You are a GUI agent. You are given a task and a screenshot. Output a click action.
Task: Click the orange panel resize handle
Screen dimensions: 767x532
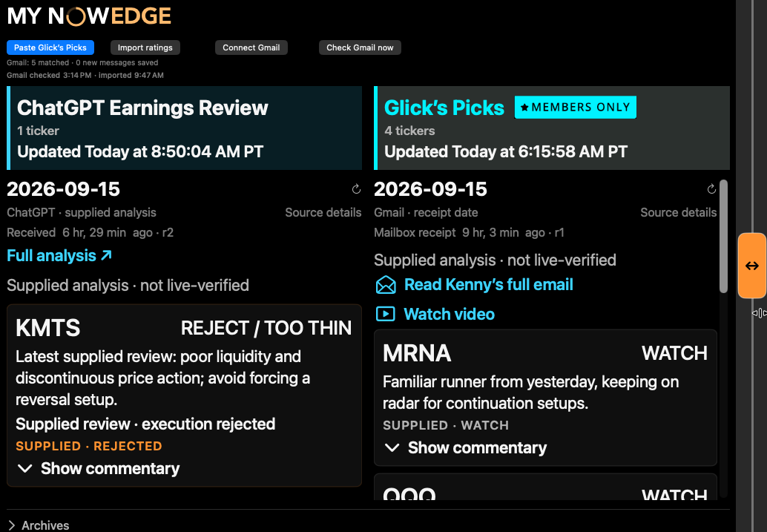coord(752,266)
